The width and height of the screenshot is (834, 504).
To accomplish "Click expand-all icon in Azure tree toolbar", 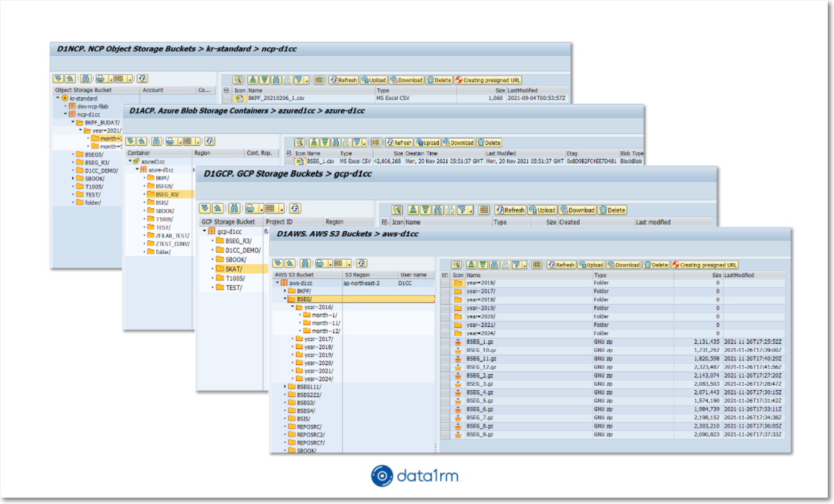I will tap(130, 141).
